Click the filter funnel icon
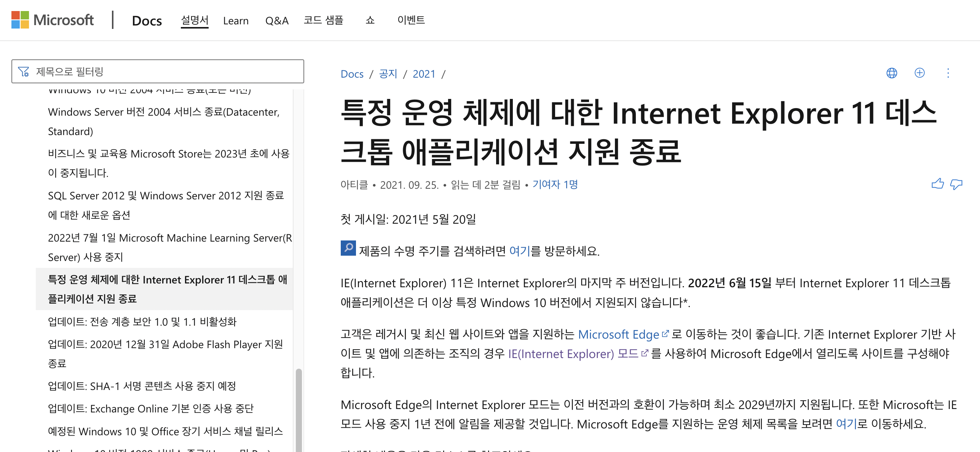The width and height of the screenshot is (980, 452). (24, 72)
